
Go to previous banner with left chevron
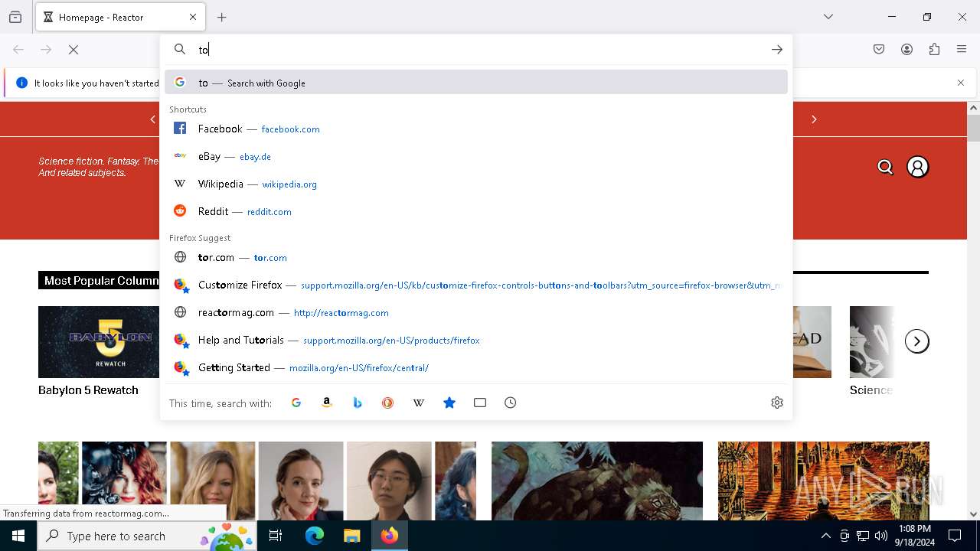click(153, 119)
